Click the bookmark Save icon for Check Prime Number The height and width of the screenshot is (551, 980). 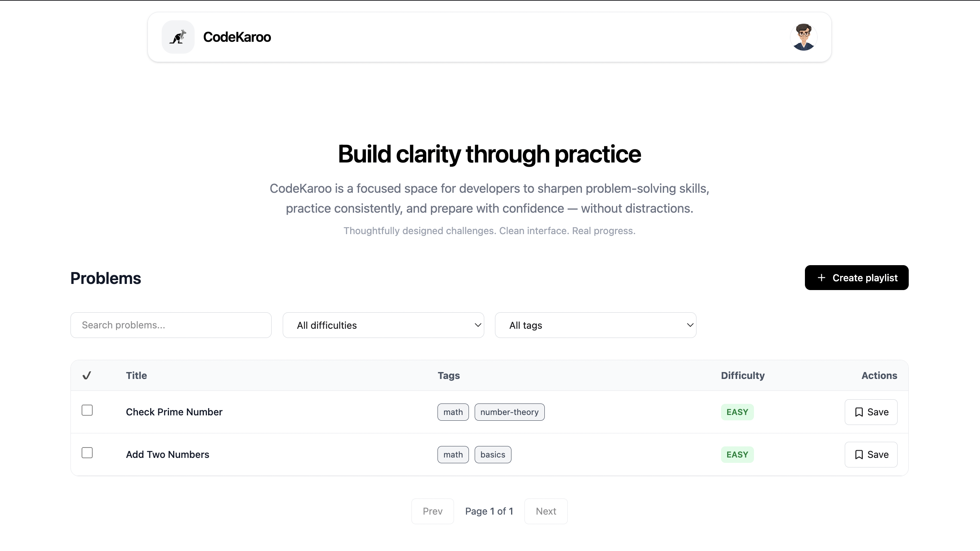pyautogui.click(x=859, y=412)
